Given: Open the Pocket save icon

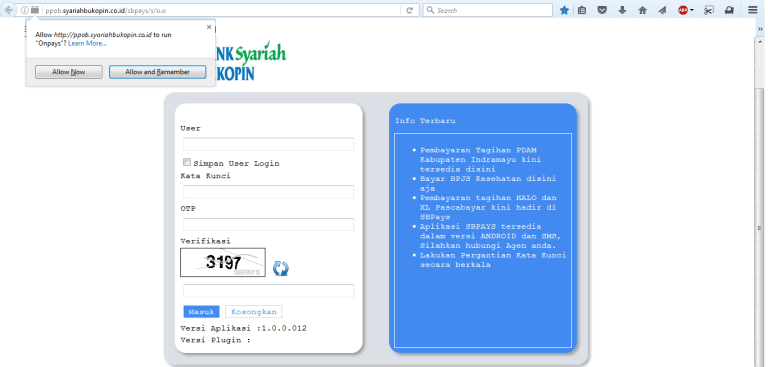Looking at the screenshot, I should tap(602, 10).
